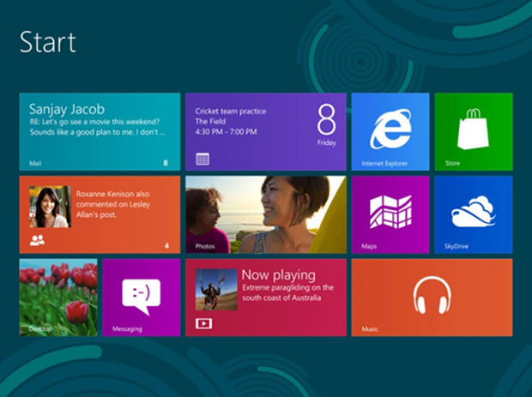Open Messaging smiley chat bubble icon
Screen dimensions: 532x397
click(141, 297)
